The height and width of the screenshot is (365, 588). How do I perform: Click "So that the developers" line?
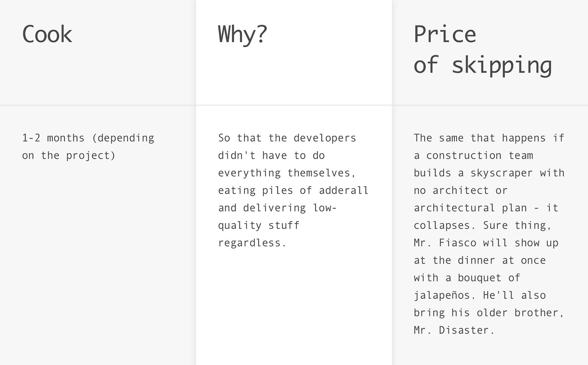[287, 138]
